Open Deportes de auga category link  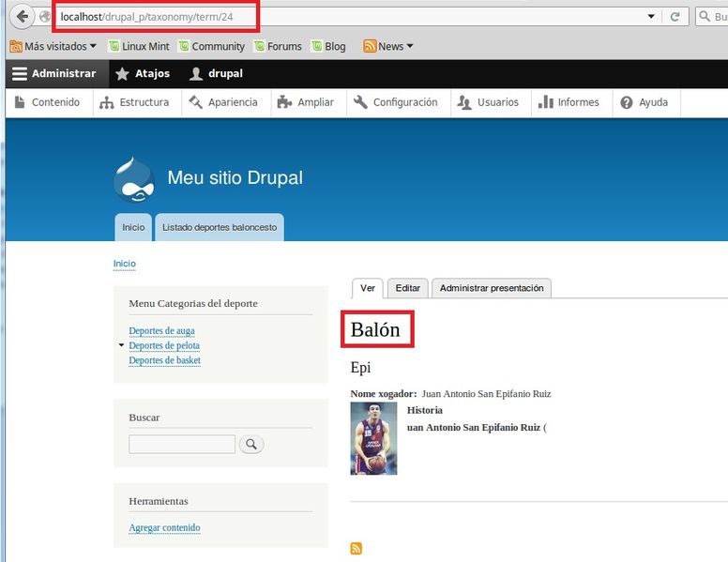click(162, 330)
